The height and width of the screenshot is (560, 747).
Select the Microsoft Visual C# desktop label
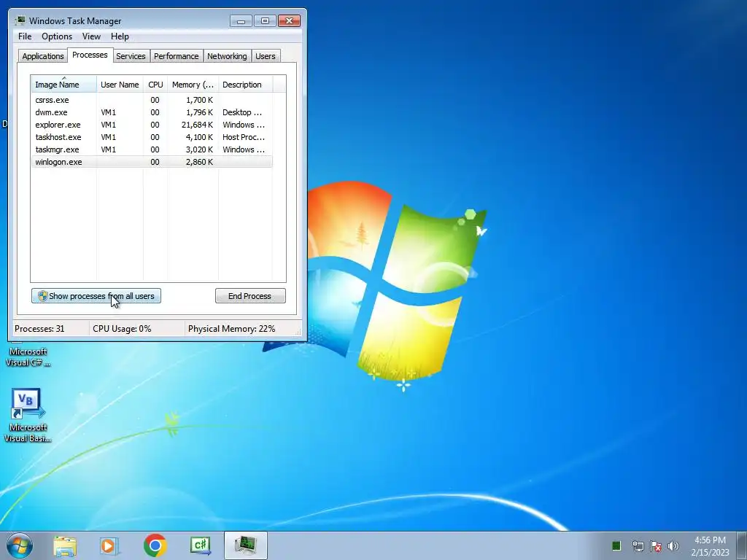point(28,357)
